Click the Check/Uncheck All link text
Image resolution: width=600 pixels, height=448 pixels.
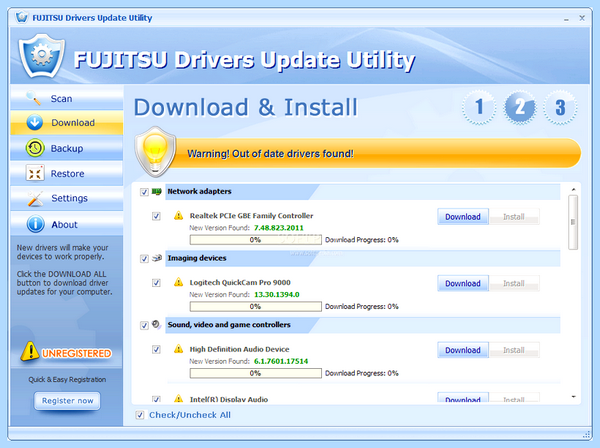[x=190, y=415]
